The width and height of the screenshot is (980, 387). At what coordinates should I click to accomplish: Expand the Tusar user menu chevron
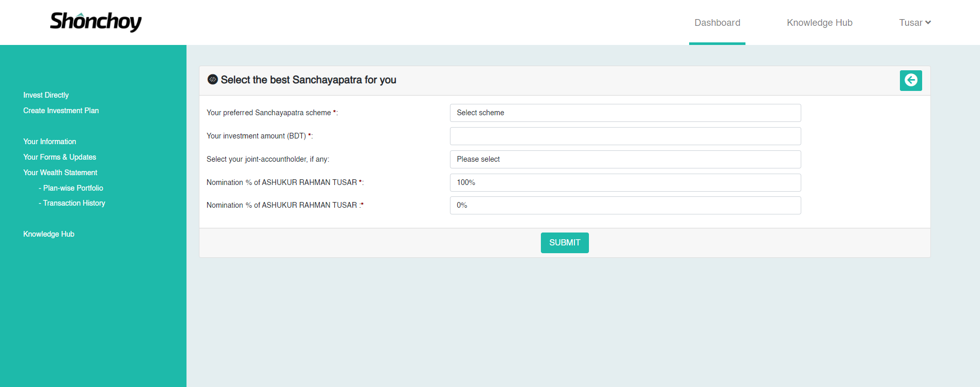[x=928, y=23]
